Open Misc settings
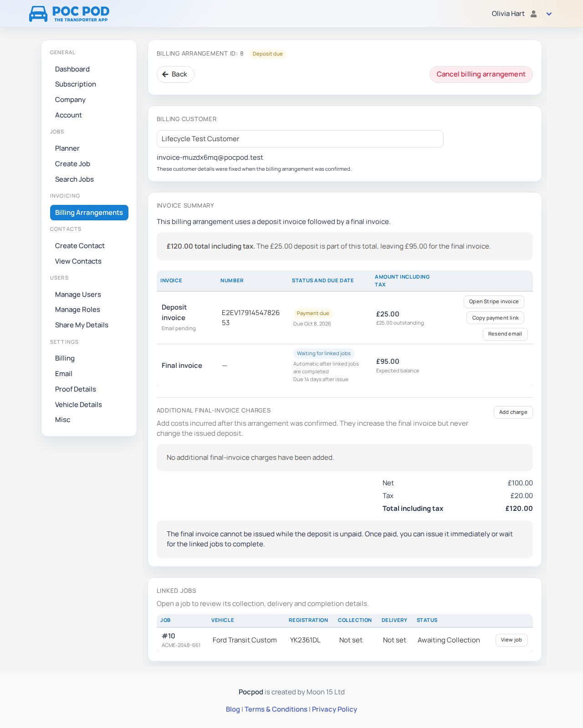Viewport: 583px width, 728px height. 63,420
